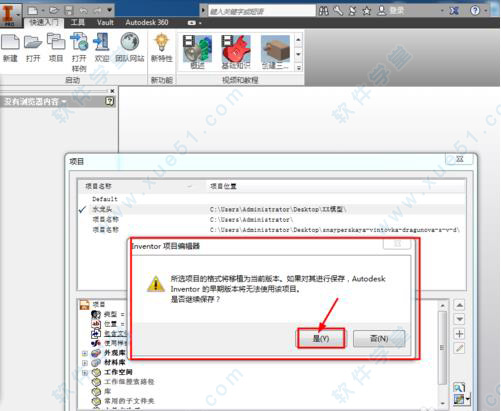Click the move-up arrow in project dialog
The height and width of the screenshot is (411, 501).
[459, 305]
